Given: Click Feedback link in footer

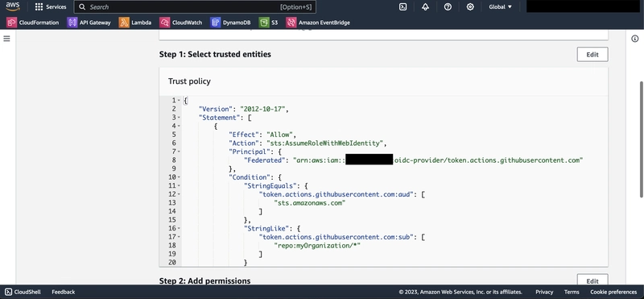Looking at the screenshot, I should click(x=64, y=292).
